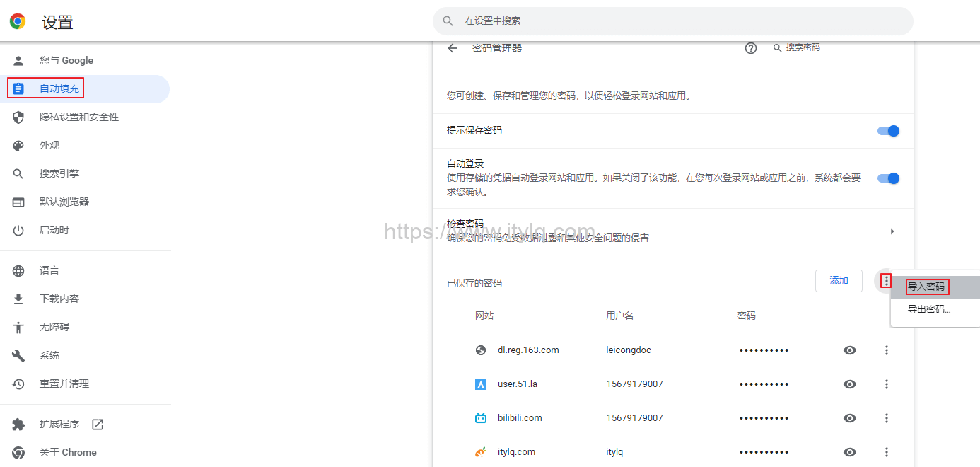Open more options menu above the password list

tap(886, 281)
